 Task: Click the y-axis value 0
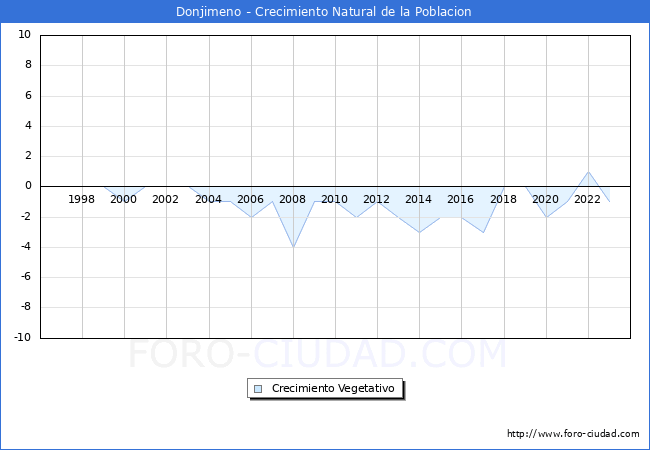click(28, 186)
